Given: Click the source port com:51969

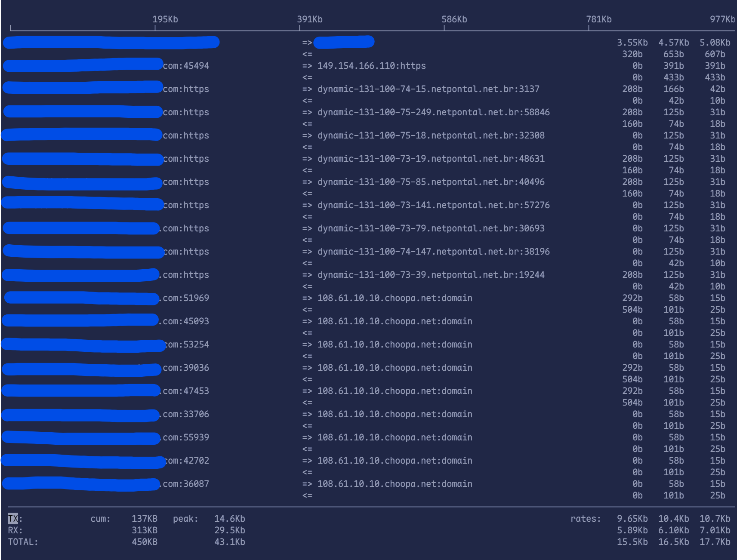Looking at the screenshot, I should point(186,298).
